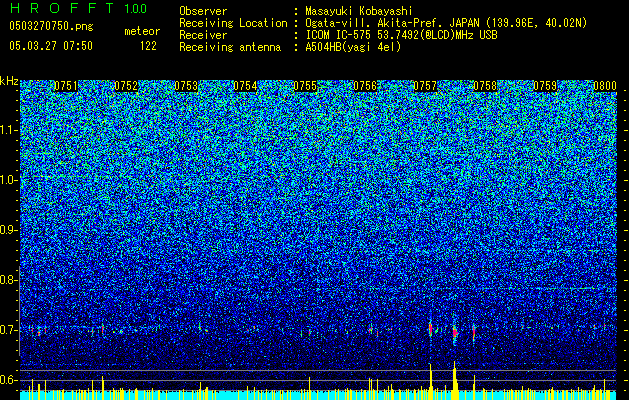Click the 0.6 frequency axis label
Image resolution: width=629 pixels, height=400 pixels.
[x=8, y=380]
